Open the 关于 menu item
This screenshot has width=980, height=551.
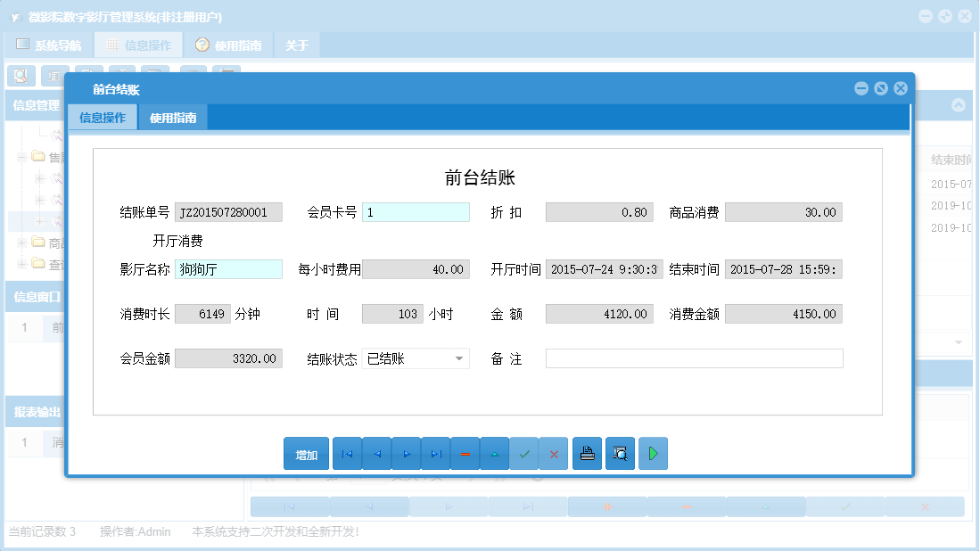click(x=296, y=43)
